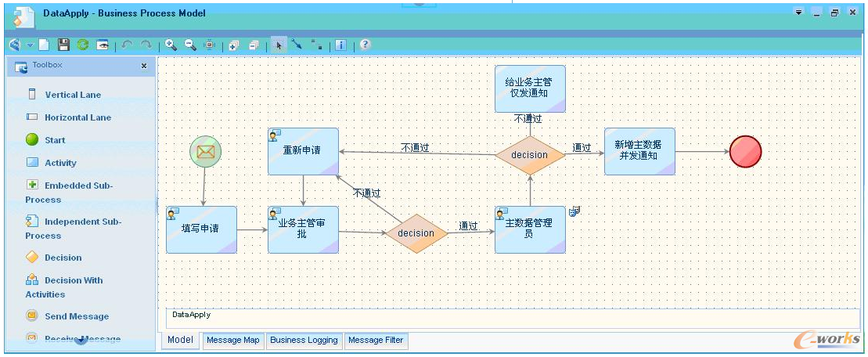Click the green Refresh icon

pos(82,45)
